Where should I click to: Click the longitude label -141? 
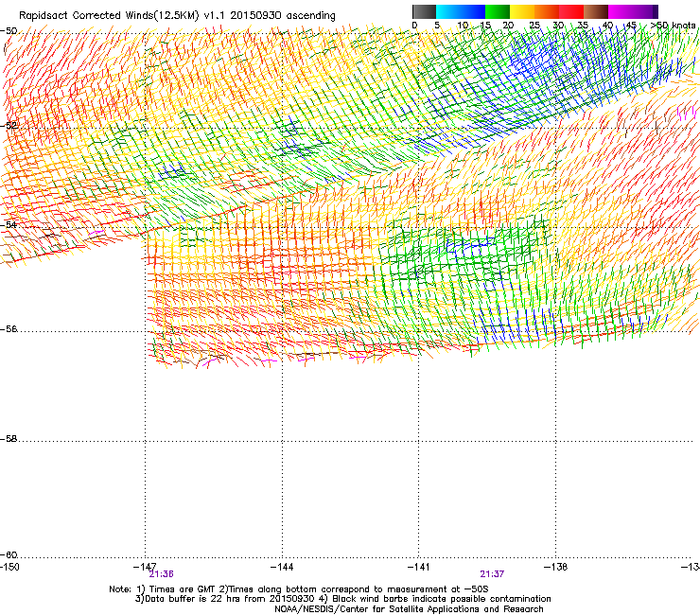point(419,567)
